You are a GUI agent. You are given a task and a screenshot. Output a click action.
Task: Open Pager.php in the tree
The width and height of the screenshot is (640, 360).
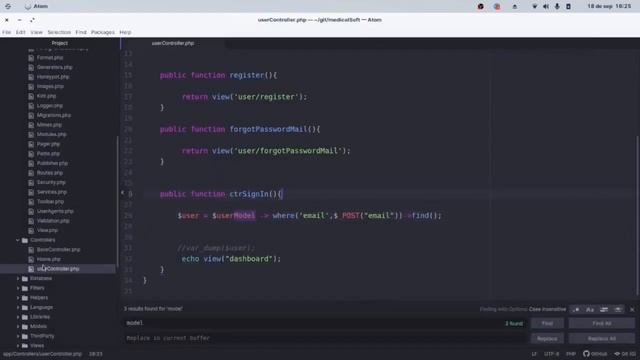click(48, 144)
